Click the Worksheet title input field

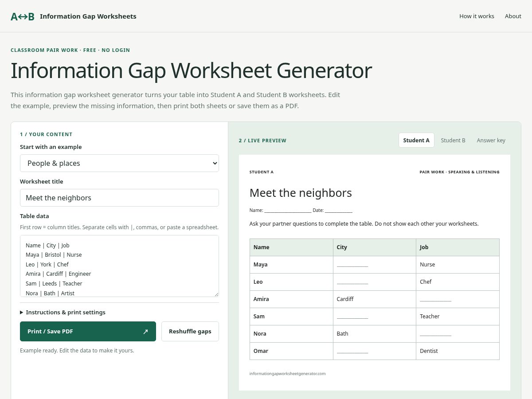coord(119,198)
